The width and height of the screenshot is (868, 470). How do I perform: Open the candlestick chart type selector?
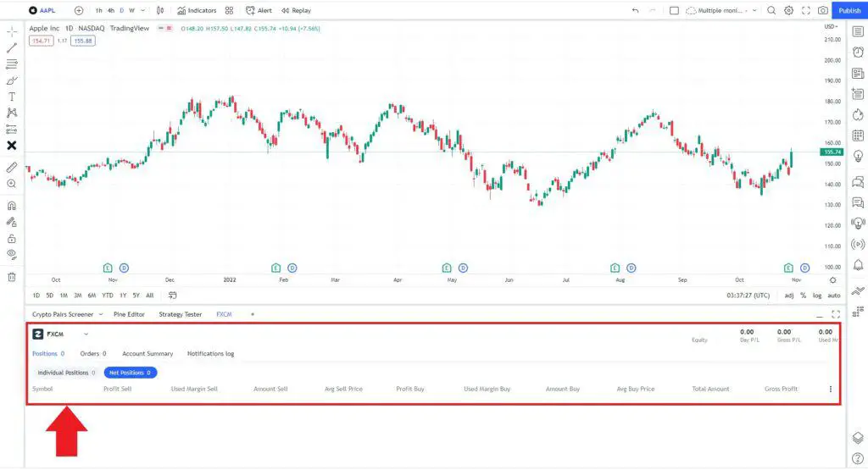160,10
